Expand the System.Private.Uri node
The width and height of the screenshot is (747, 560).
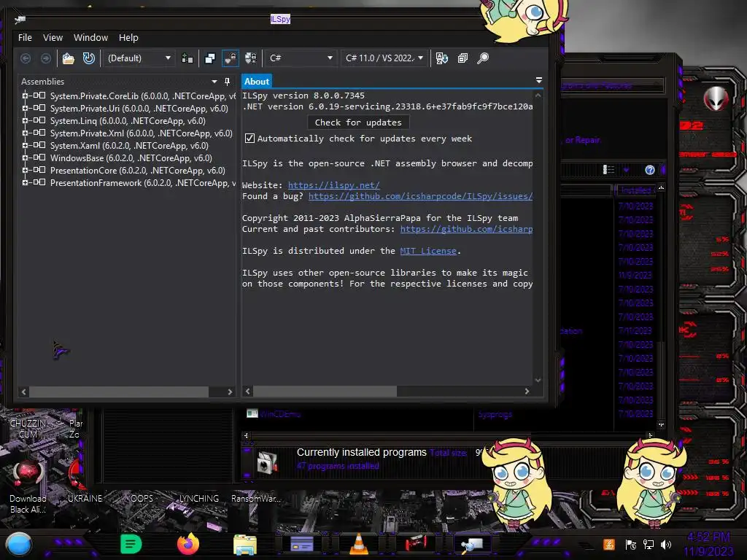click(25, 108)
